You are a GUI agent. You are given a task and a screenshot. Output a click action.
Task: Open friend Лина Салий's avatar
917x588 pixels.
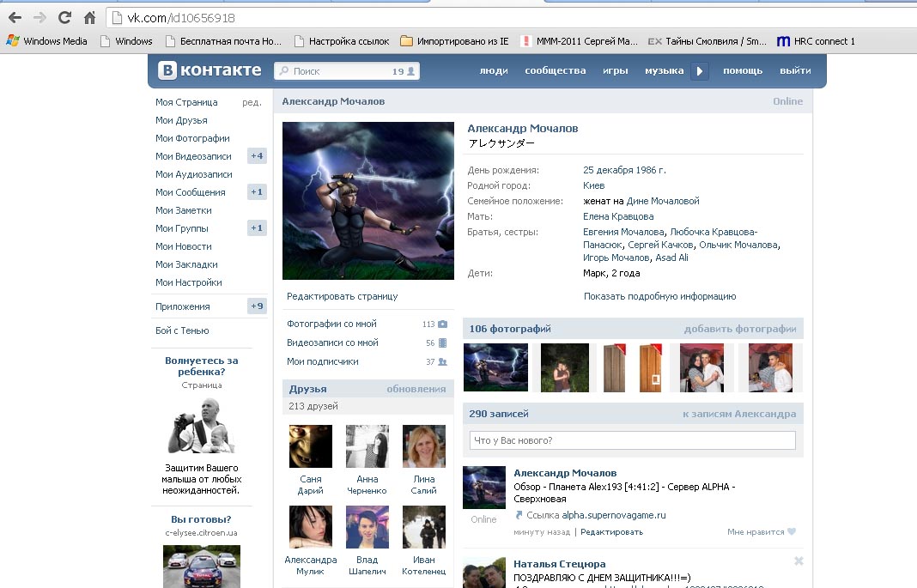tap(424, 446)
